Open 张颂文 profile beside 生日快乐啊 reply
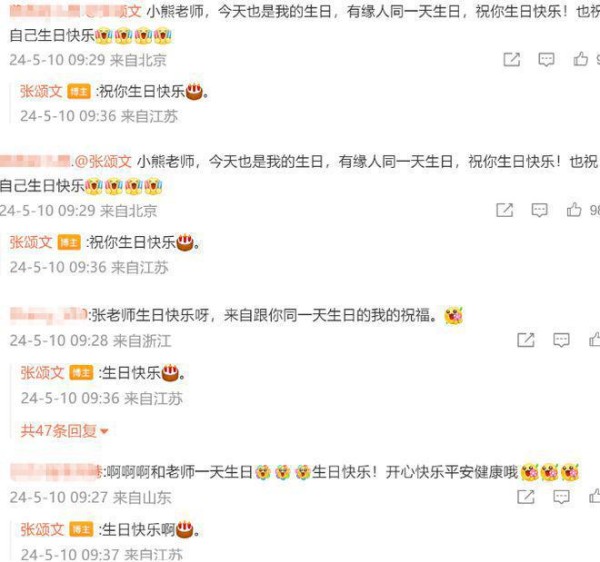The width and height of the screenshot is (600, 562). (42, 529)
